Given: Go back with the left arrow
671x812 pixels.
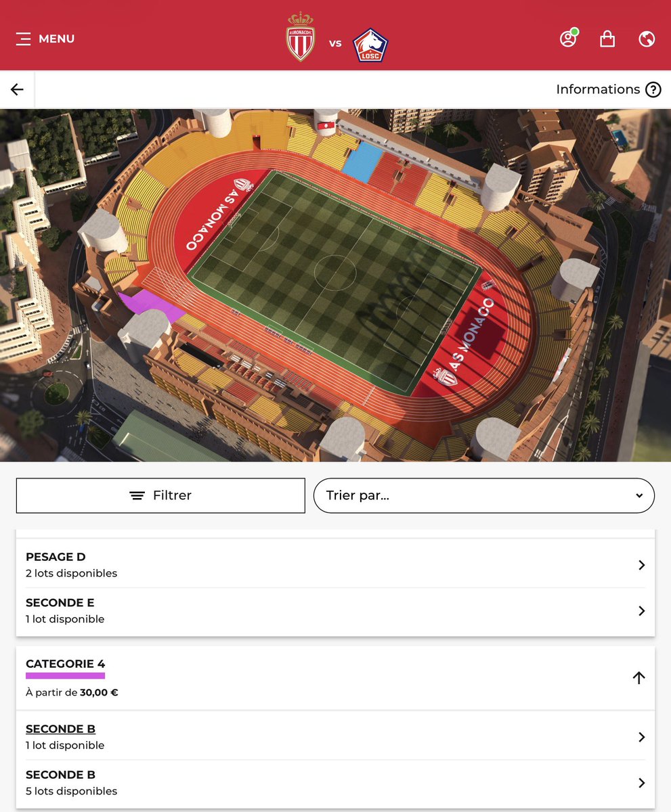Looking at the screenshot, I should 17,89.
